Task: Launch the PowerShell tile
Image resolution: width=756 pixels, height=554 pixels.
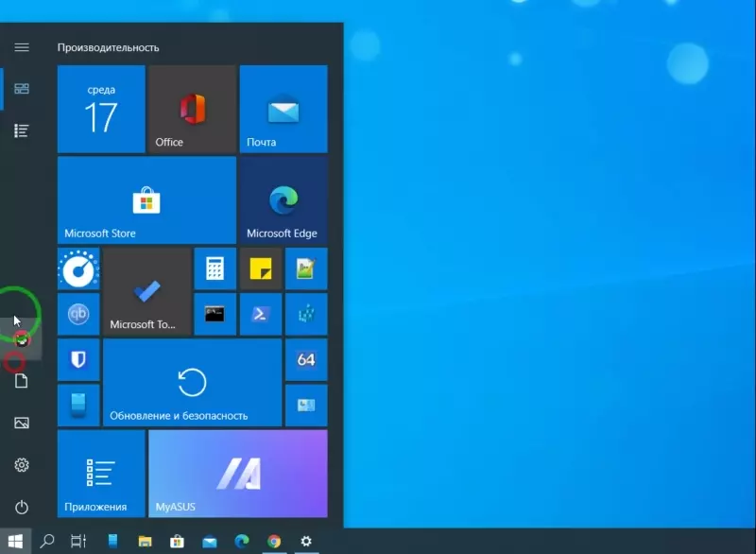Action: tap(260, 314)
